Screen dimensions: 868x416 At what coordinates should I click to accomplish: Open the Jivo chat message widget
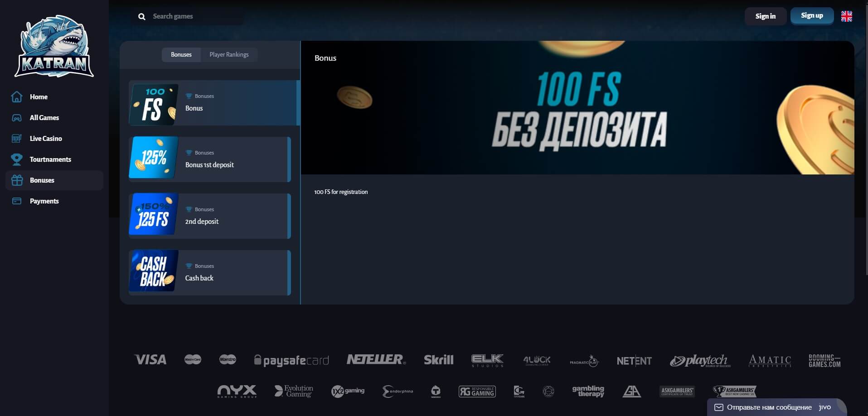point(777,407)
